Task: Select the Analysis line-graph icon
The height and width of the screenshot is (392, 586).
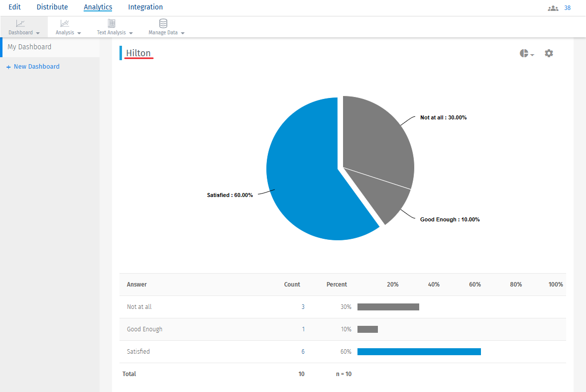Action: (64, 23)
